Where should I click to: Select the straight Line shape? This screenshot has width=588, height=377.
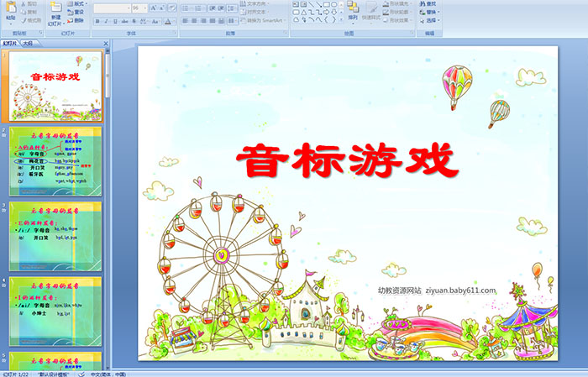pos(312,4)
